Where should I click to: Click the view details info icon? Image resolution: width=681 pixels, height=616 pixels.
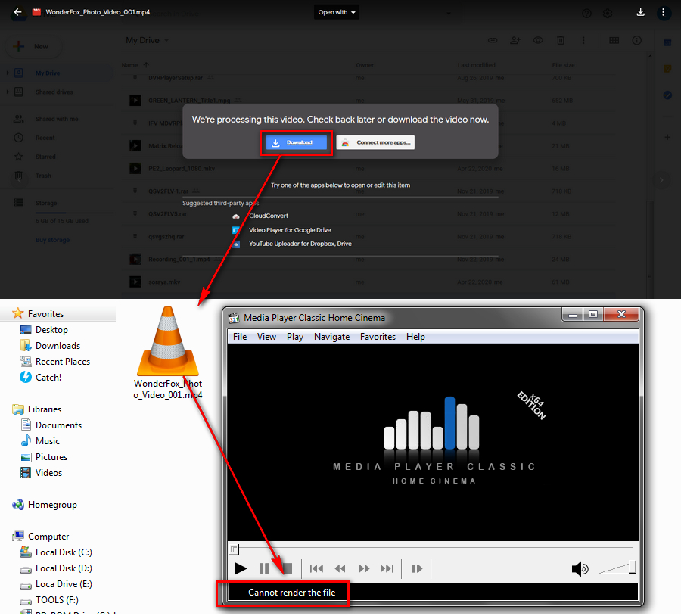pyautogui.click(x=636, y=40)
